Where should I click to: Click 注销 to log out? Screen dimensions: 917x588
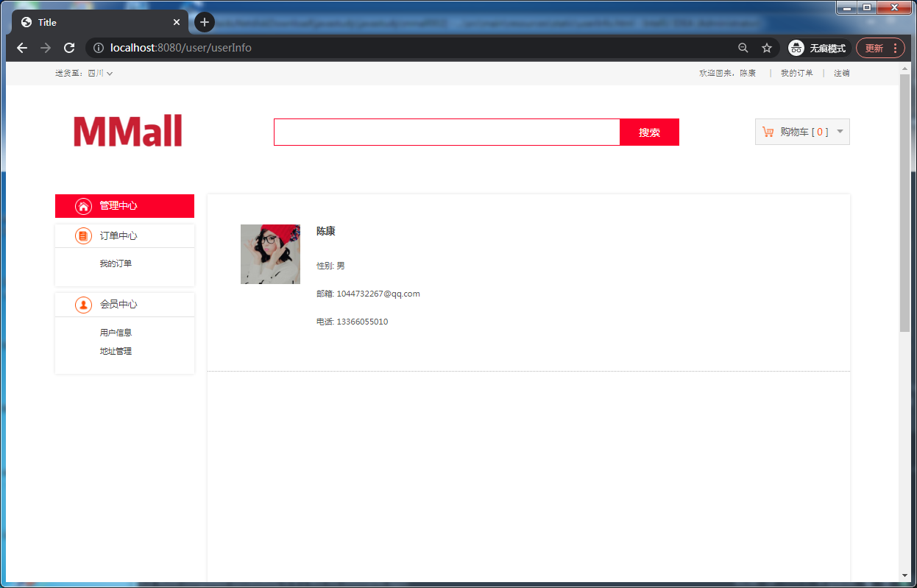click(x=842, y=73)
